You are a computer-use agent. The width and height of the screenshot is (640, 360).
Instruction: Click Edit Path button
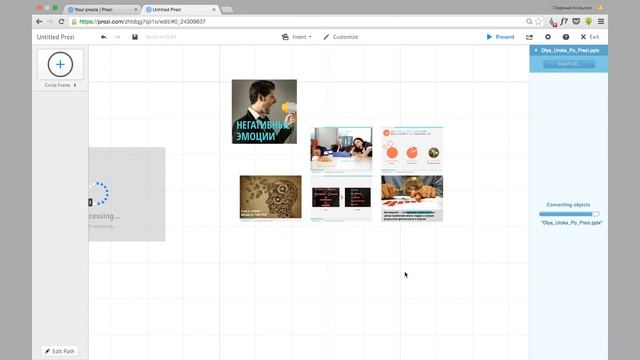coord(60,351)
